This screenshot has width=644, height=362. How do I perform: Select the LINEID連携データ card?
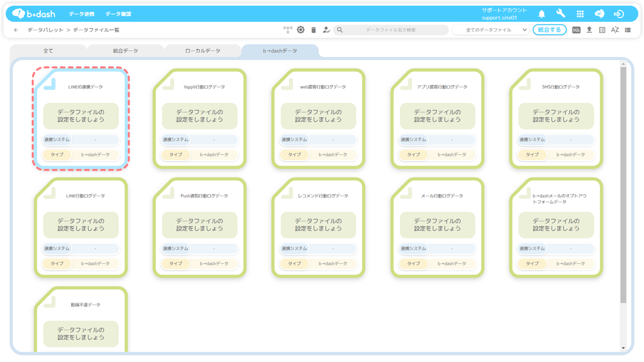(80, 119)
